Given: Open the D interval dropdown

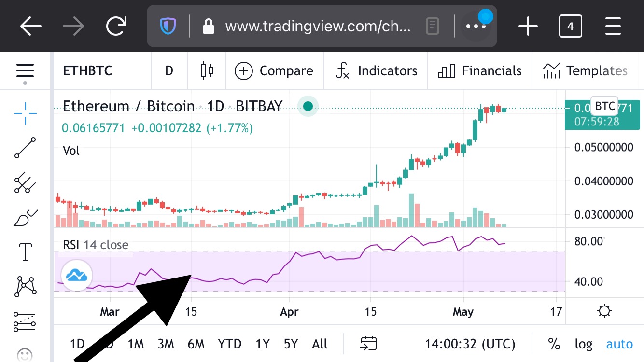Looking at the screenshot, I should (x=169, y=71).
